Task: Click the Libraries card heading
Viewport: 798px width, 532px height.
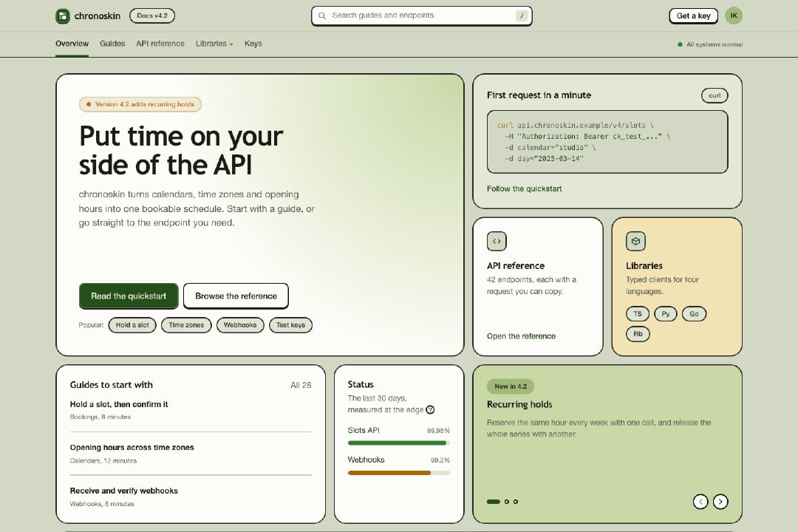Action: pos(644,266)
